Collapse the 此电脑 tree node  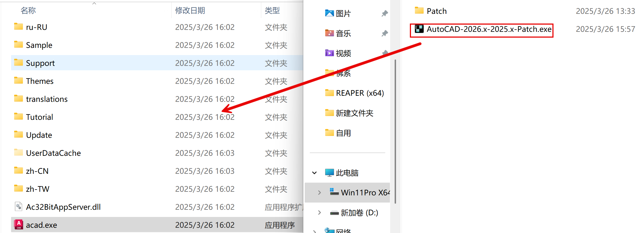pos(314,173)
